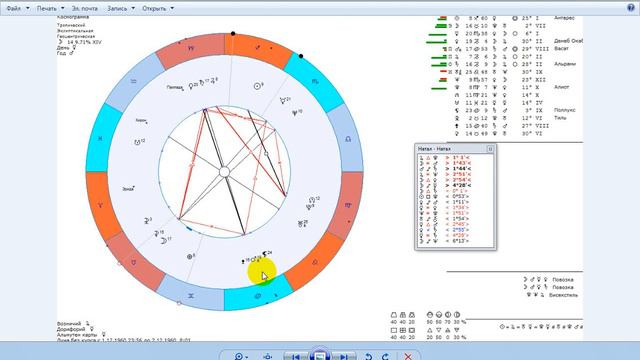Open the Печать menu

coord(50,8)
